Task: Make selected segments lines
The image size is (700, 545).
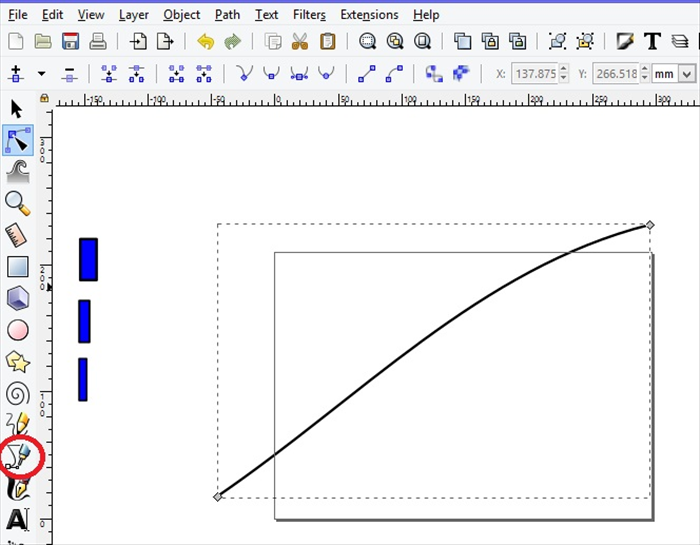Action: tap(367, 74)
